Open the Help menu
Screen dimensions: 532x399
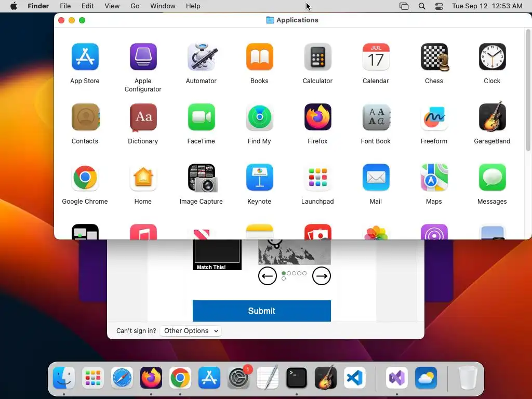193,6
